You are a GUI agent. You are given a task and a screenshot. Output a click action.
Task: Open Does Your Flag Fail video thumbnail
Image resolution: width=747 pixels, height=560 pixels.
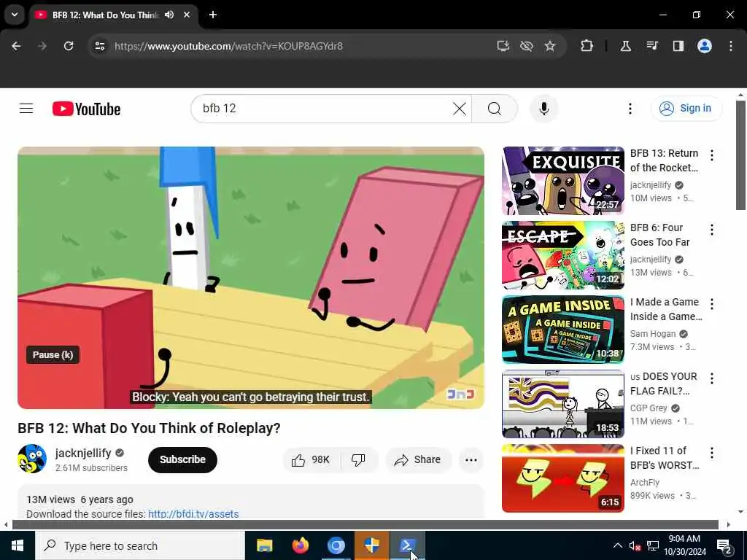(563, 404)
